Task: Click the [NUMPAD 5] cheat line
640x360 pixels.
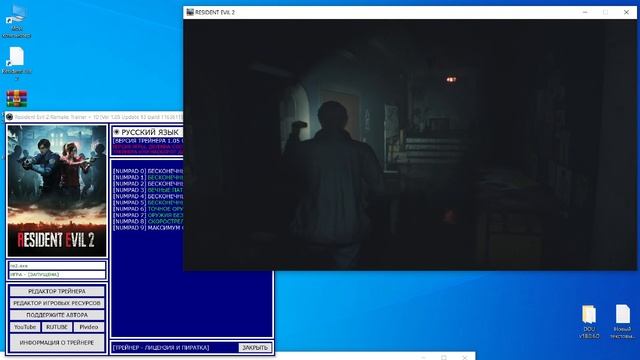Action: coord(148,202)
